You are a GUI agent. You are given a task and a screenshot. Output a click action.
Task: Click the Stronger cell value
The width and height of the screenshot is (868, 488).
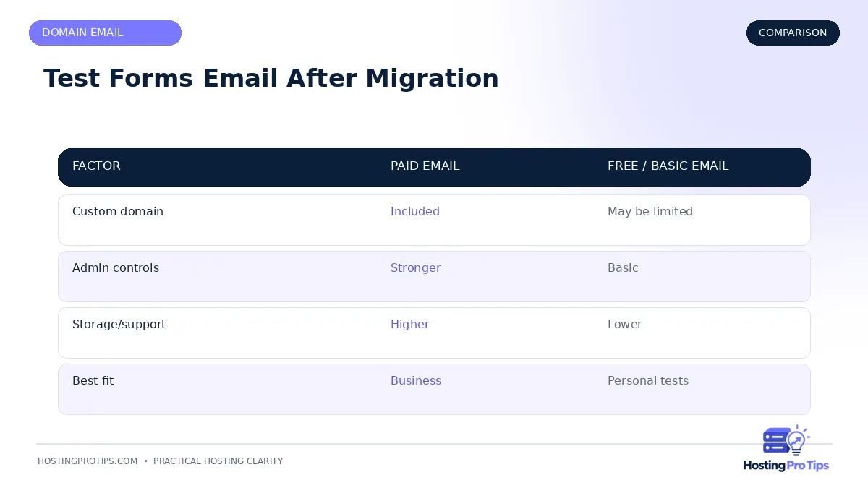[x=415, y=267]
